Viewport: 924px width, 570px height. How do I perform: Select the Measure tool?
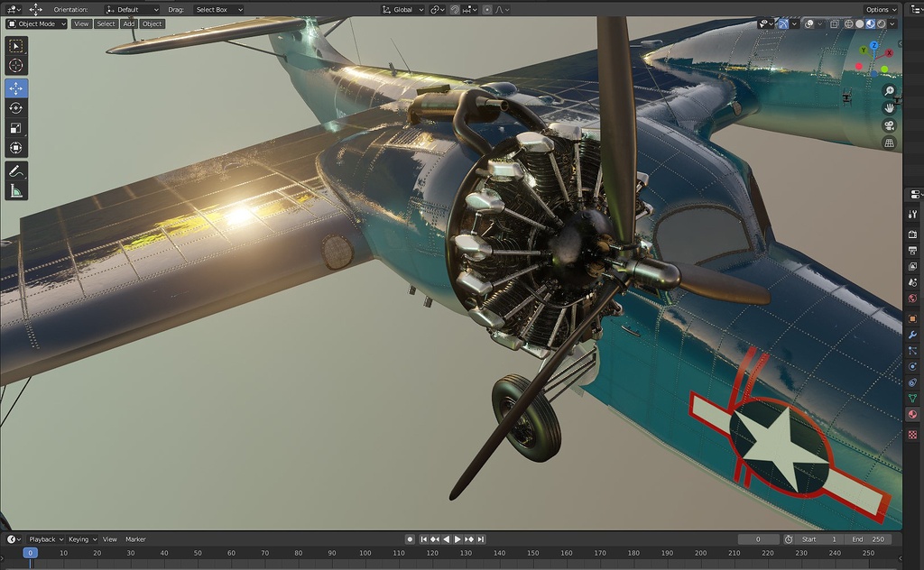(16, 190)
